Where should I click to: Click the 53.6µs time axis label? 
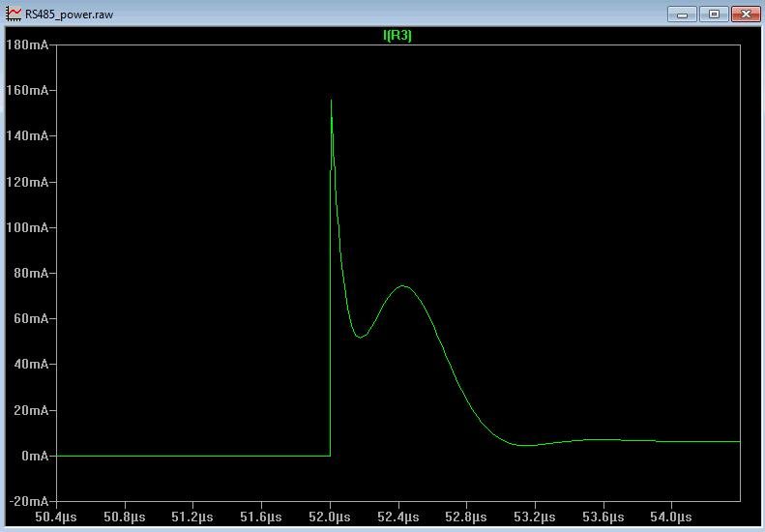tap(603, 517)
